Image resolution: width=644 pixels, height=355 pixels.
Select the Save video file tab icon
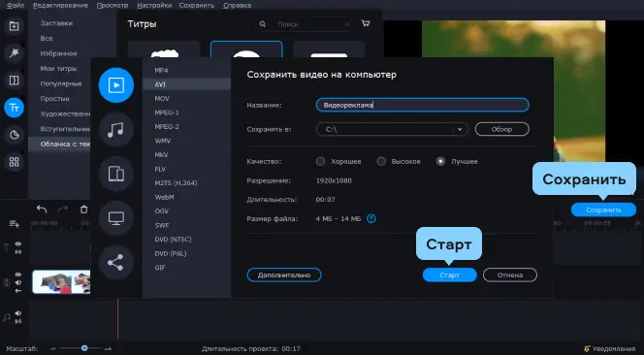[x=116, y=85]
